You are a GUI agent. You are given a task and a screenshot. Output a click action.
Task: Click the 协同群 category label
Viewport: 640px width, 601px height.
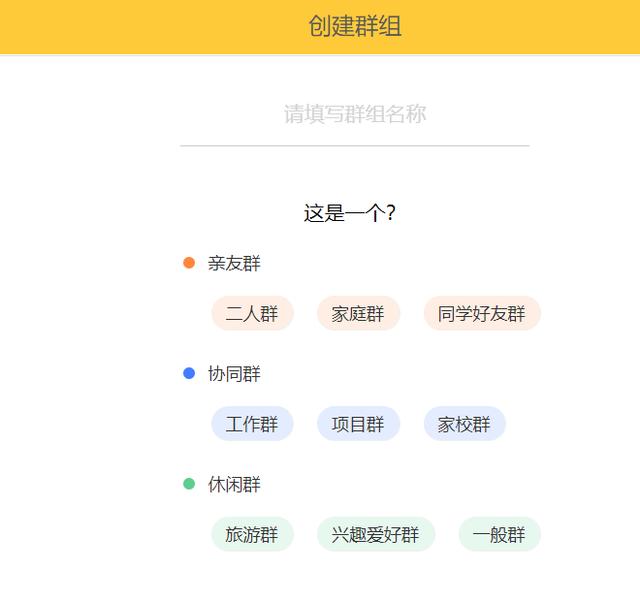[234, 374]
